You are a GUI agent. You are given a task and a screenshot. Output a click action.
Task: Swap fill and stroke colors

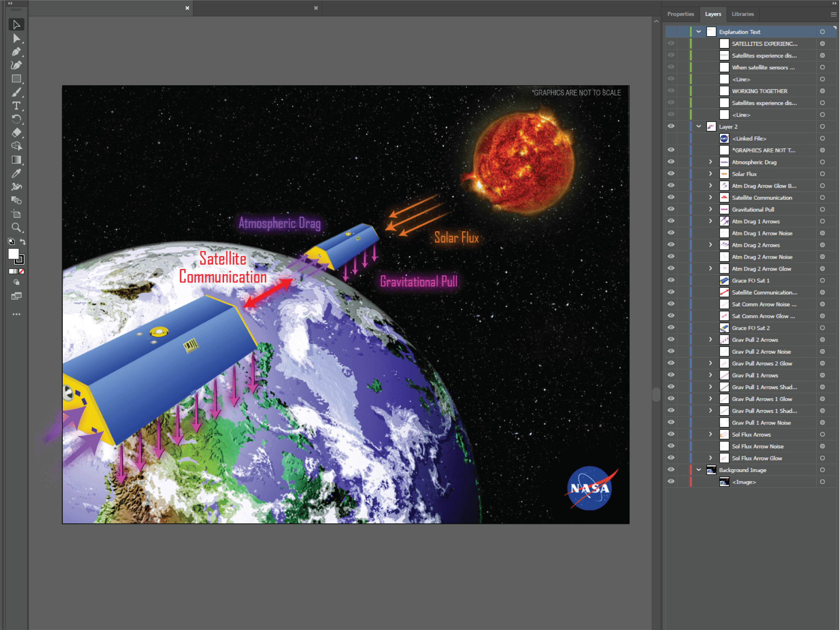coord(23,242)
